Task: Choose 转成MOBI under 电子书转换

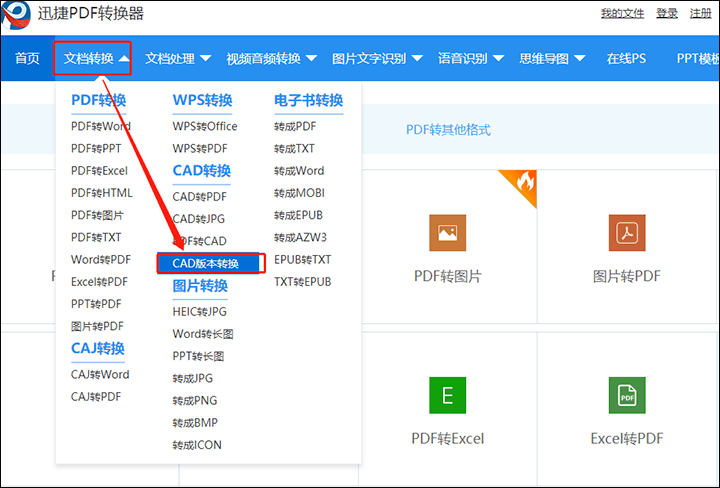Action: pos(299,193)
